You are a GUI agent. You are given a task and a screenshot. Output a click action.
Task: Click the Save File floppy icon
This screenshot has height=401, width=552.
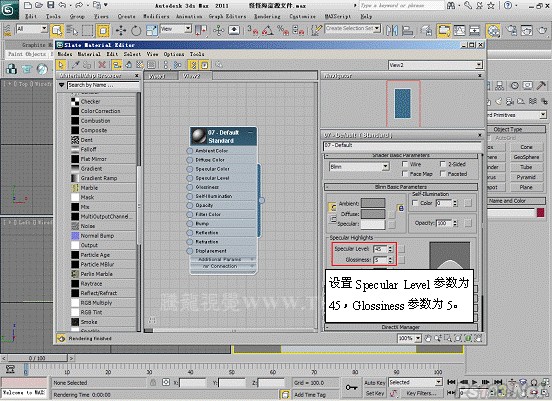51,5
